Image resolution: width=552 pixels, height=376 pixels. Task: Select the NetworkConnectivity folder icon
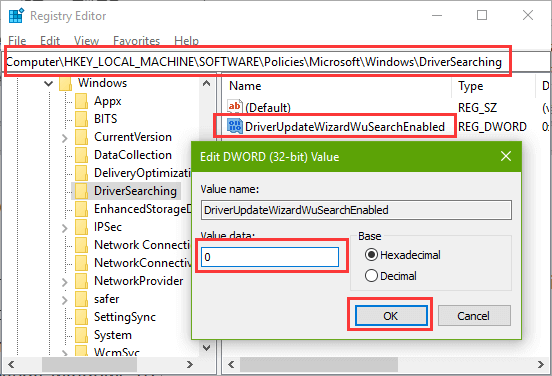[81, 263]
